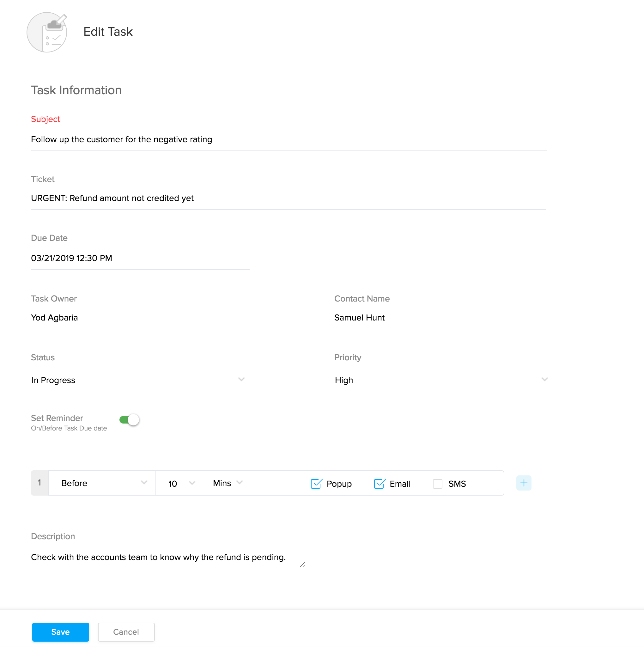Click the Save button
The height and width of the screenshot is (647, 644).
pos(61,632)
